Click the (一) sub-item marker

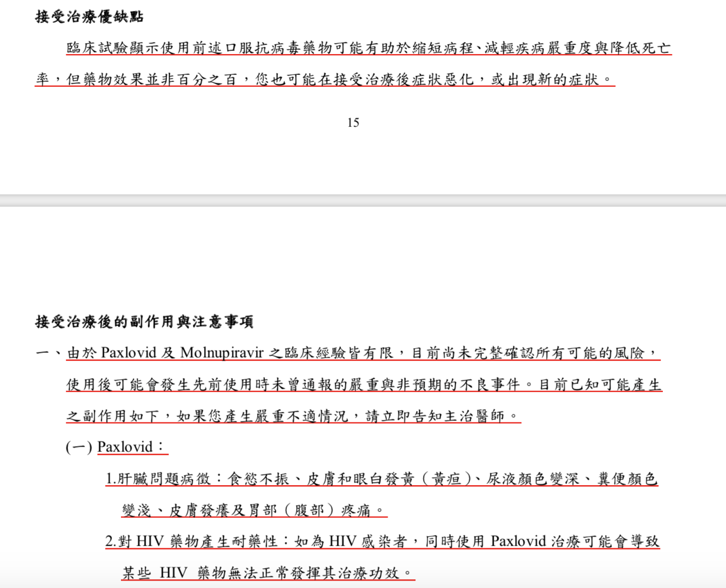pyautogui.click(x=79, y=447)
